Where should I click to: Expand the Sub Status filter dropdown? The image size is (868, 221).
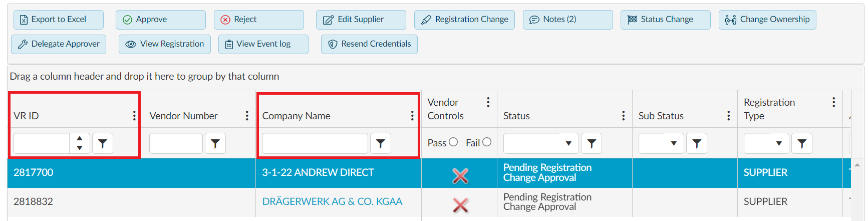click(674, 143)
